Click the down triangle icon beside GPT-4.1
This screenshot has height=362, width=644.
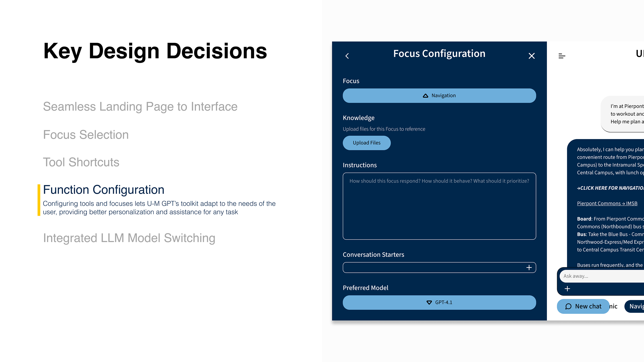(429, 302)
